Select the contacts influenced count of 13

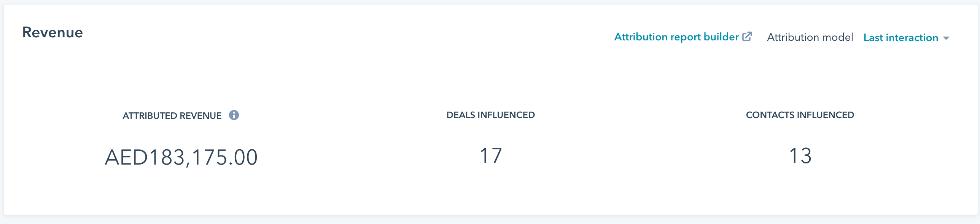pyautogui.click(x=800, y=156)
